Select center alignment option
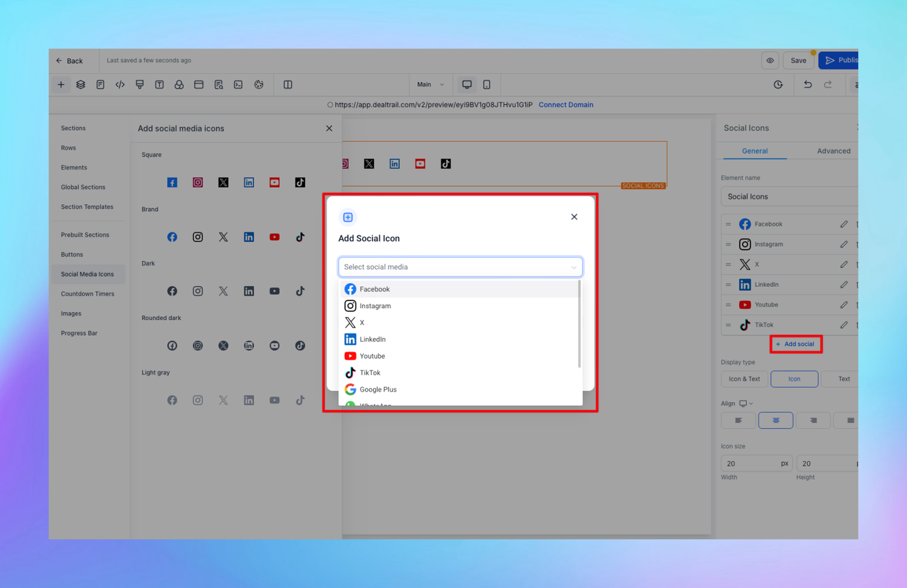The height and width of the screenshot is (588, 907). pyautogui.click(x=775, y=420)
